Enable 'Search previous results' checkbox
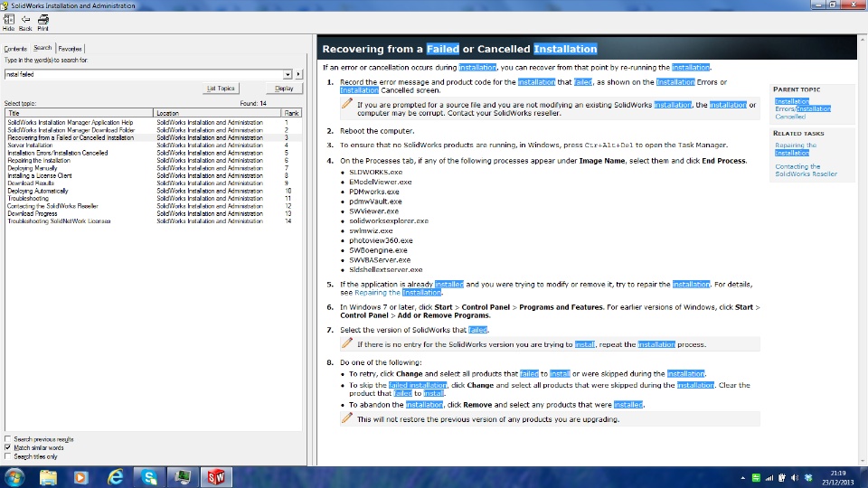The height and width of the screenshot is (488, 868). [x=8, y=439]
